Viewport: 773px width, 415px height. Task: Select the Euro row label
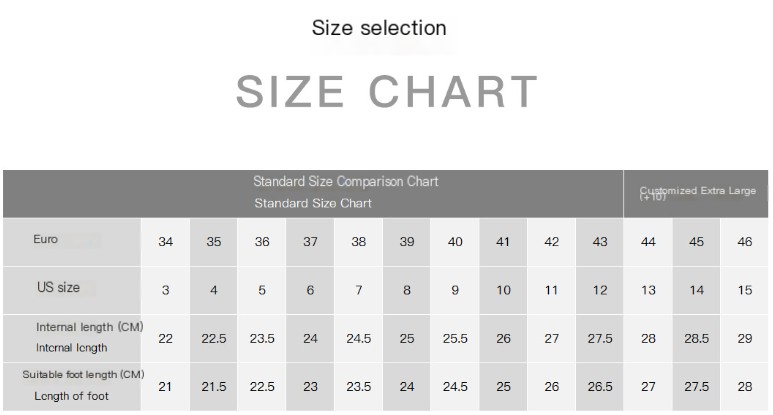coord(46,240)
